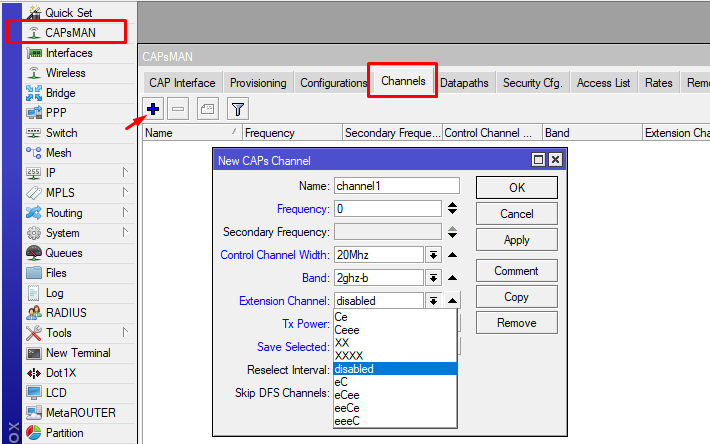Click the Frequency up-down stepper
710x444 pixels.
[x=453, y=209]
